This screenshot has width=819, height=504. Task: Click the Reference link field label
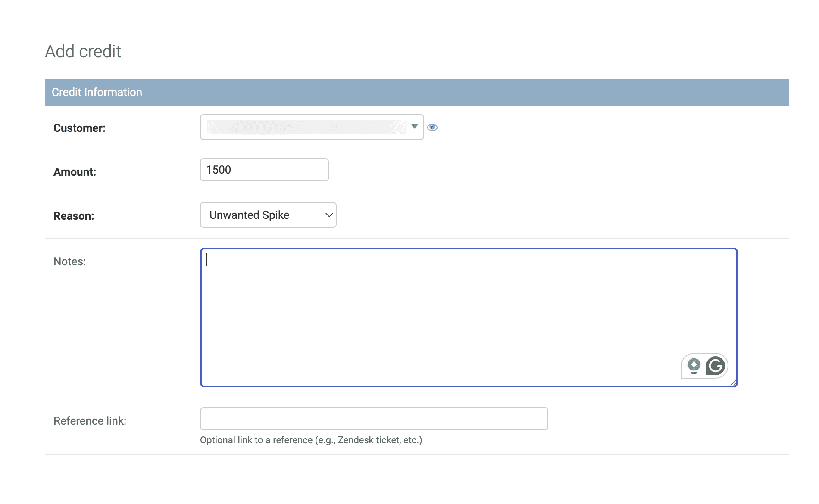pos(90,420)
